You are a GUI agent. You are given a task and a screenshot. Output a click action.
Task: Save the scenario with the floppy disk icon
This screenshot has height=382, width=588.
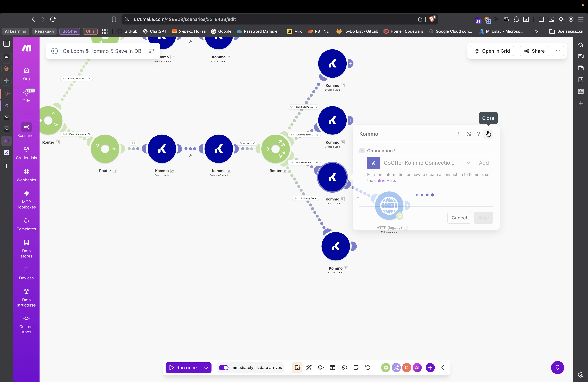pos(297,367)
